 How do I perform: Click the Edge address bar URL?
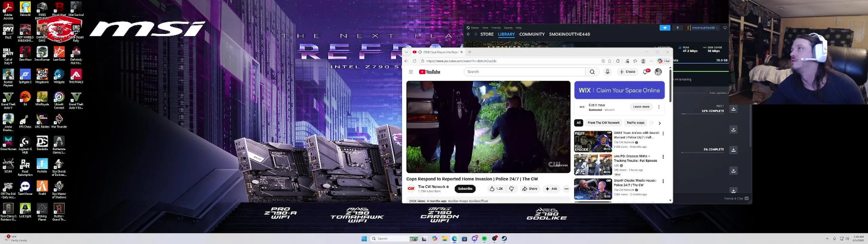pos(461,61)
